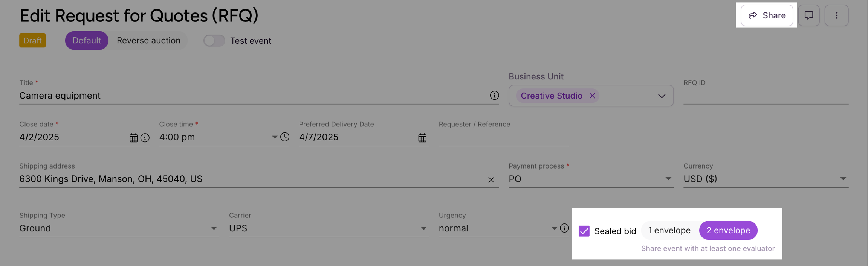Image resolution: width=868 pixels, height=266 pixels.
Task: Clear the shipping address with X icon
Action: point(491,180)
